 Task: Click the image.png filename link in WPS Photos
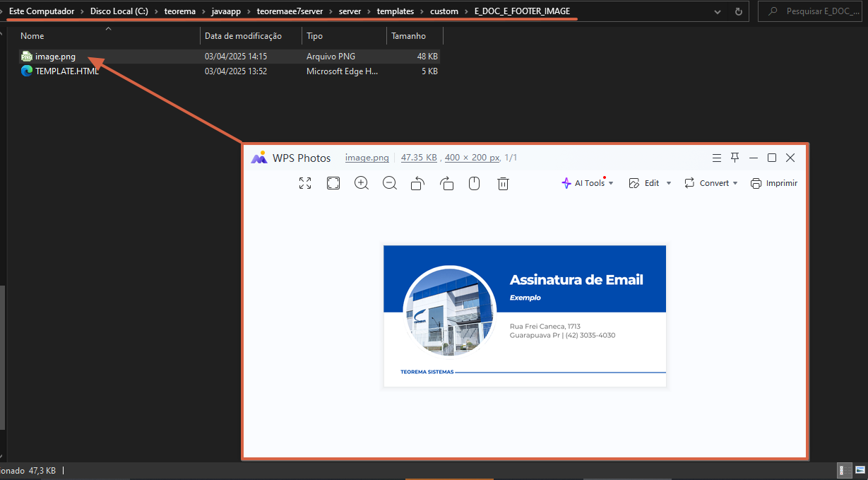[x=367, y=158]
